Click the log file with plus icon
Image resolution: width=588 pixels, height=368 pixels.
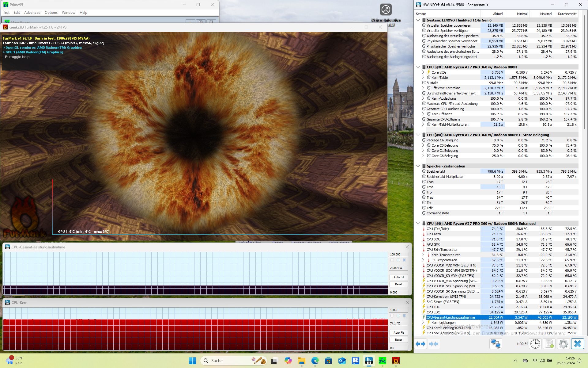pyautogui.click(x=549, y=344)
